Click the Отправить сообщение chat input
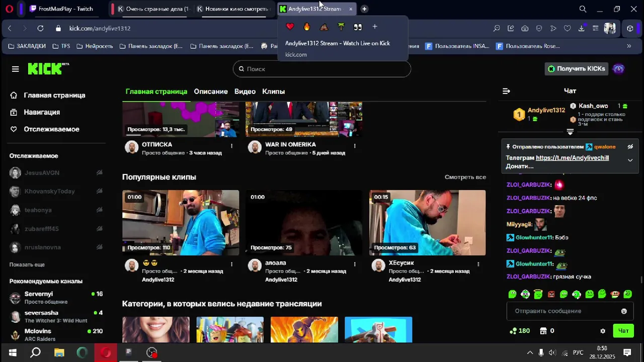 point(570,311)
